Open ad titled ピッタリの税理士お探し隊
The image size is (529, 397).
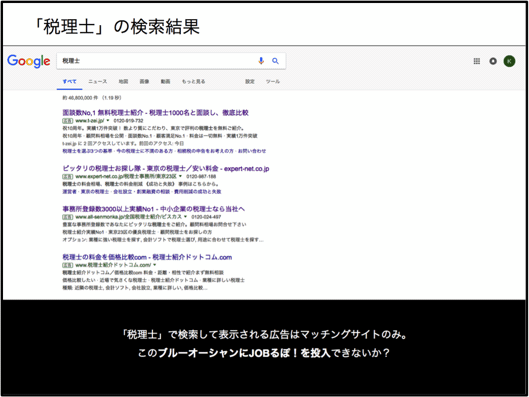(166, 168)
